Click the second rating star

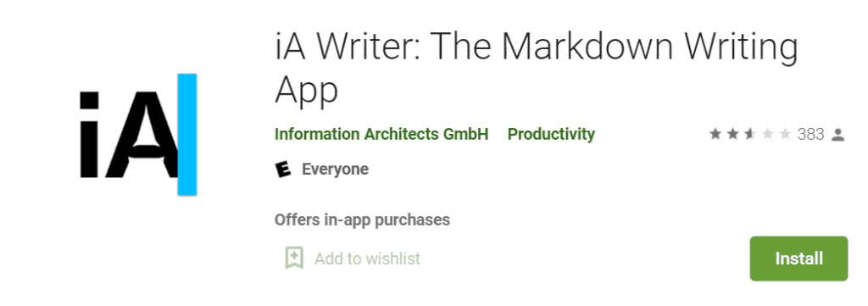732,134
